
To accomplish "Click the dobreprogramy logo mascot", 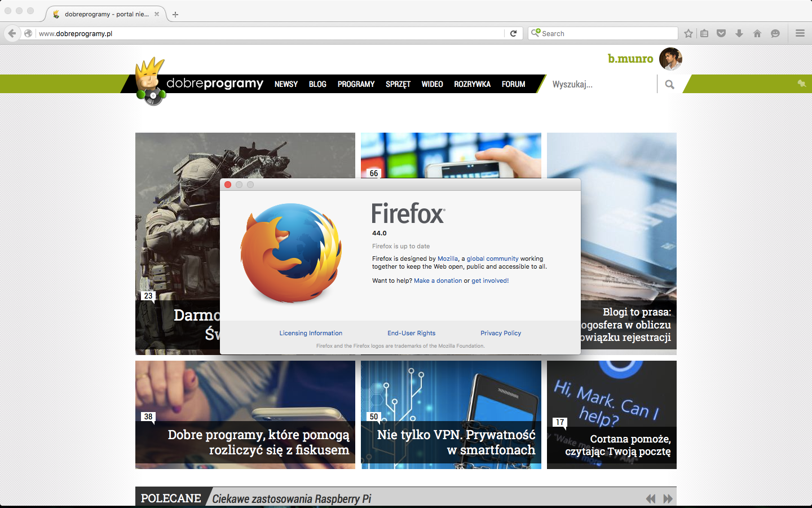I will coord(150,81).
